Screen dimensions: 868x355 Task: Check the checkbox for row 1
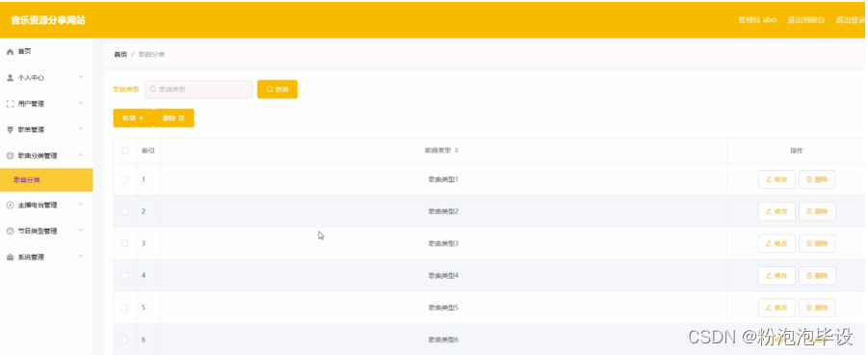(x=125, y=179)
